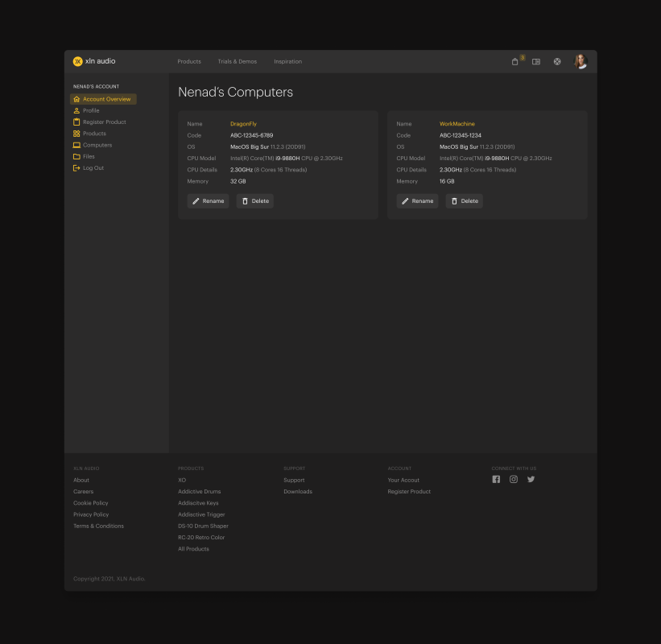Open Computers in the sidebar

[97, 145]
